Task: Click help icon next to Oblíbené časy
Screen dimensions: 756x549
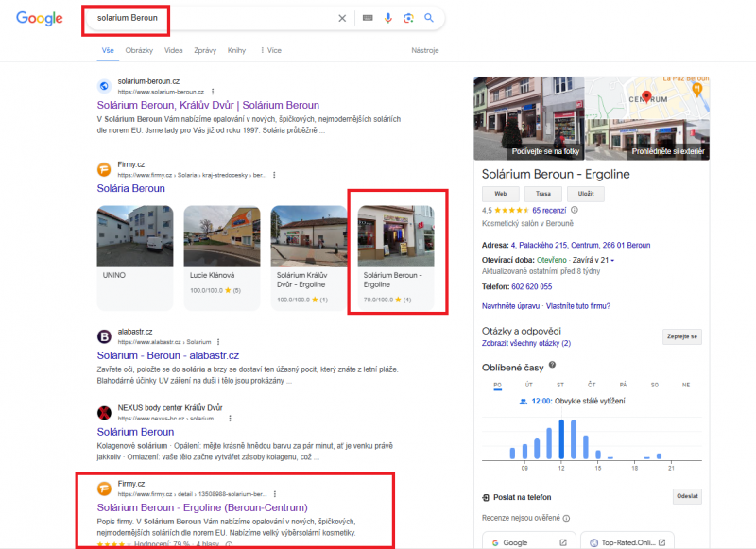Action: click(553, 366)
